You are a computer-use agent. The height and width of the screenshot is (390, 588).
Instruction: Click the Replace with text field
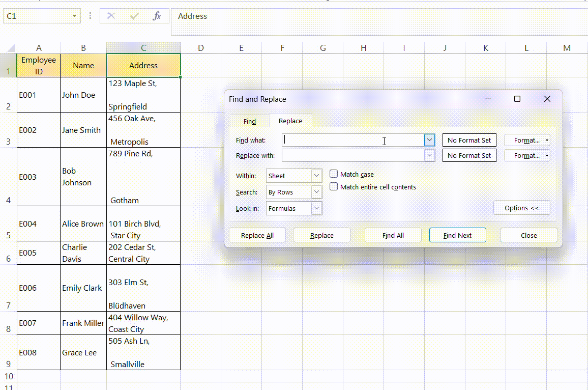[353, 155]
